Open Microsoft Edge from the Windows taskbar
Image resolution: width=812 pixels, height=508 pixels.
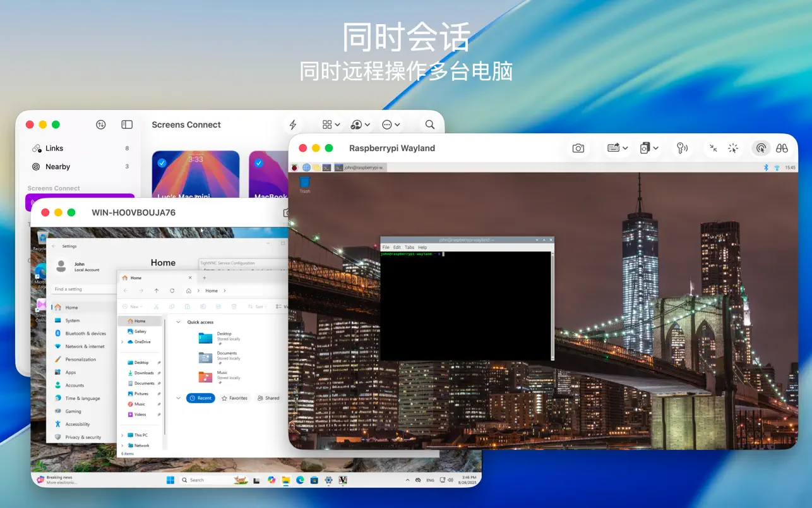[x=300, y=480]
